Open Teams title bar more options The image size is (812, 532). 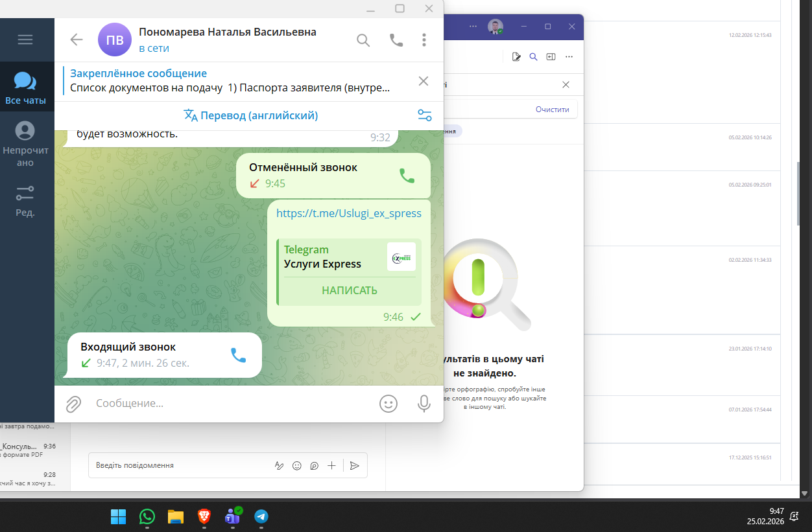[473, 27]
